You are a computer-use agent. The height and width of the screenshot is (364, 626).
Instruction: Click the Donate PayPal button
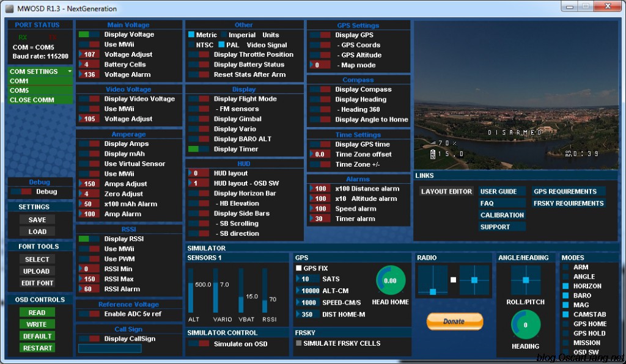click(x=454, y=321)
